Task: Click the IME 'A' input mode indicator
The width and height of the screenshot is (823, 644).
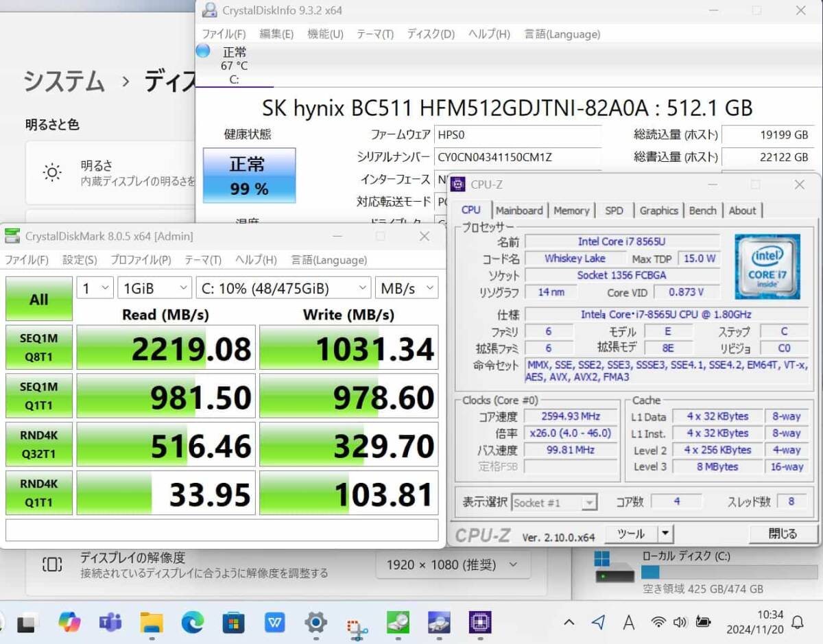Action: click(x=628, y=623)
